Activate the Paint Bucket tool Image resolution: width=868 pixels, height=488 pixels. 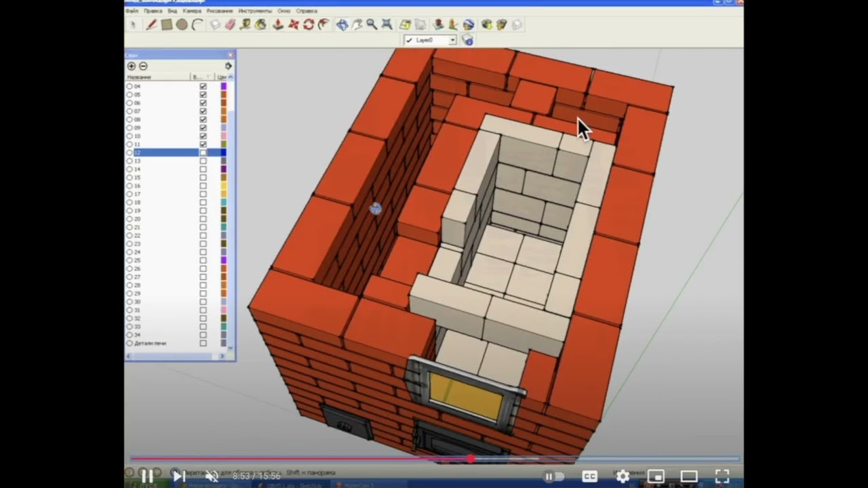(x=260, y=24)
